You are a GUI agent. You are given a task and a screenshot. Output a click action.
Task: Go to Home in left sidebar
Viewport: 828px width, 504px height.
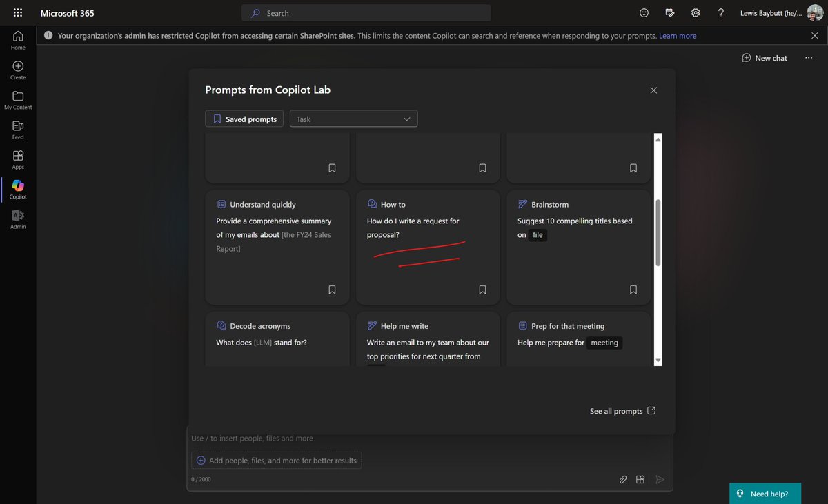(18, 40)
